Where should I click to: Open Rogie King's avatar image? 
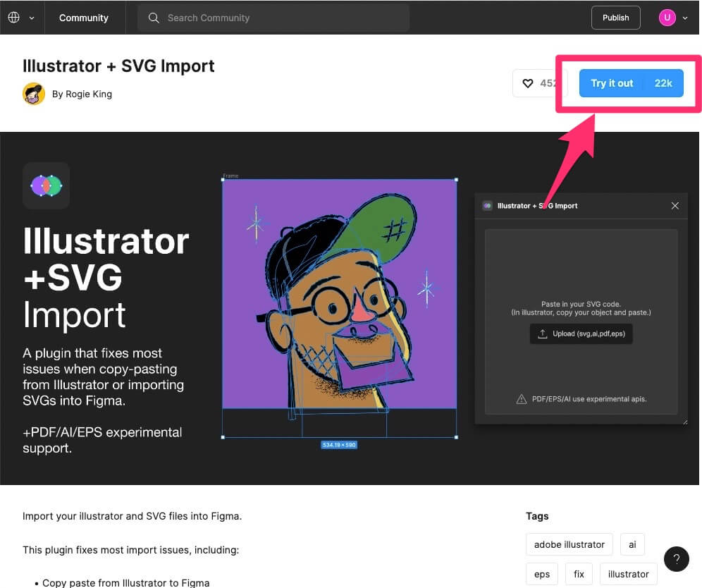(x=34, y=94)
